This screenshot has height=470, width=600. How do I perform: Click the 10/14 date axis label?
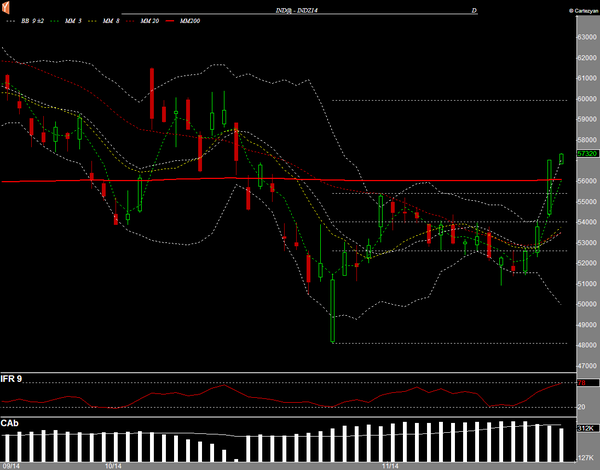pos(112,465)
